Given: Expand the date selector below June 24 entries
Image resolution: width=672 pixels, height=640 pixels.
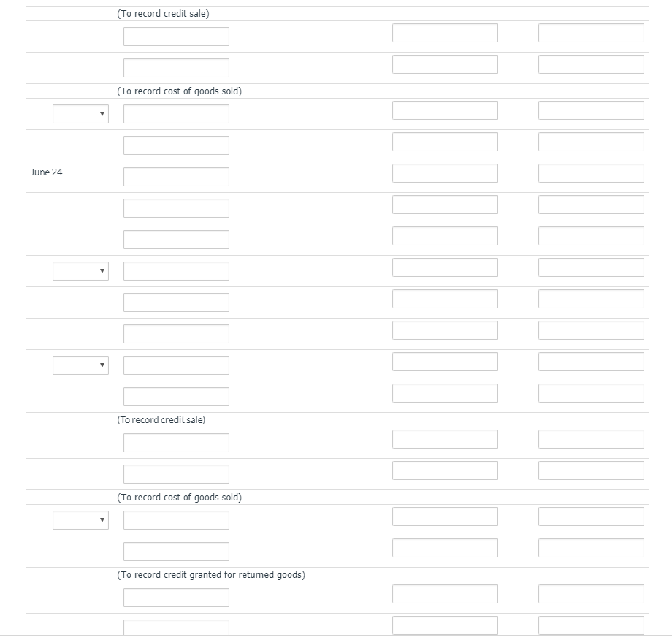Looking at the screenshot, I should [80, 270].
